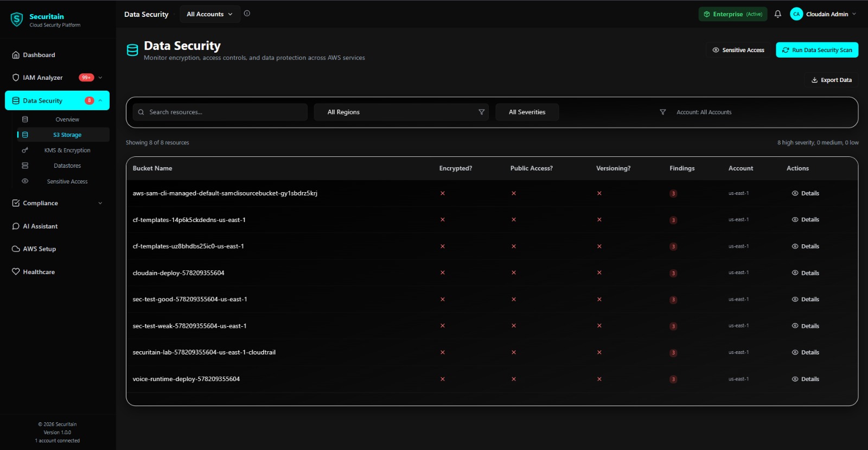View Details for sec-test-weak bucket
The image size is (868, 450).
coord(806,326)
